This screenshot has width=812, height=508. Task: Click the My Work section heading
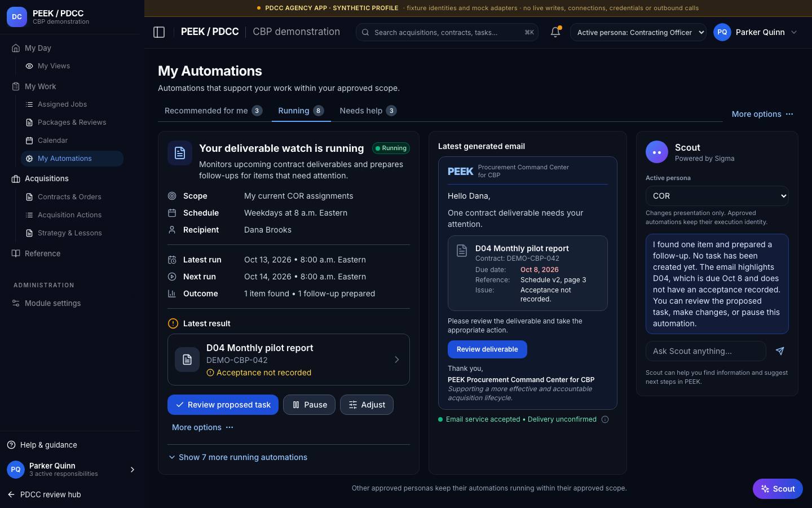40,86
